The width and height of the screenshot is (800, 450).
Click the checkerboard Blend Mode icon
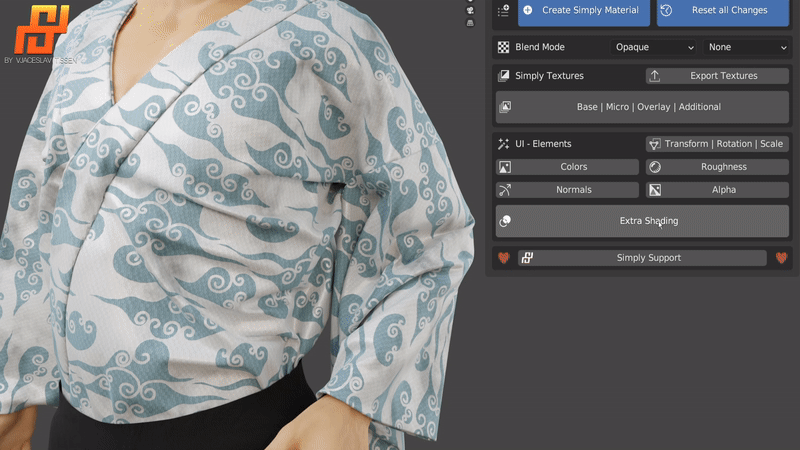coord(504,47)
